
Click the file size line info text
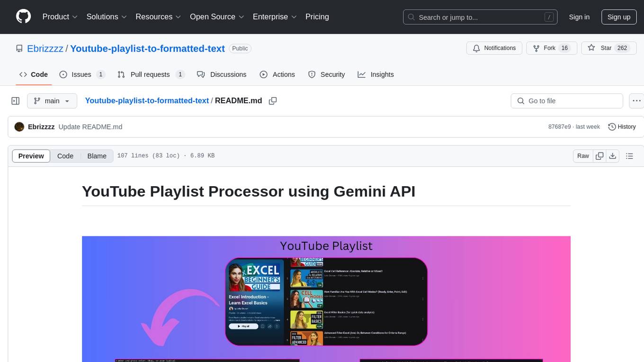pos(166,156)
